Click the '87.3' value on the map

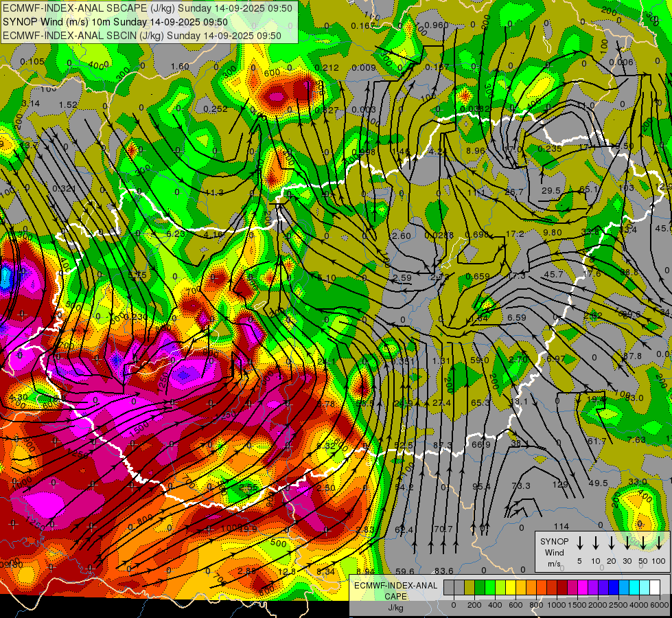[x=443, y=446]
